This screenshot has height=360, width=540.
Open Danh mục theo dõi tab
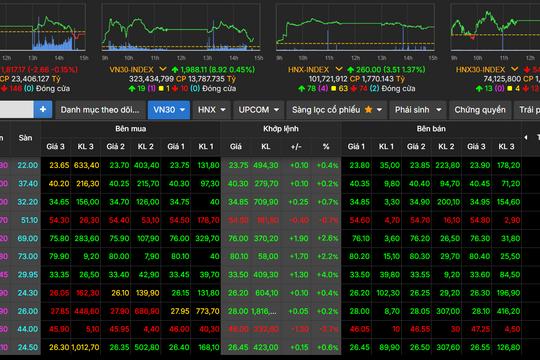tap(100, 110)
